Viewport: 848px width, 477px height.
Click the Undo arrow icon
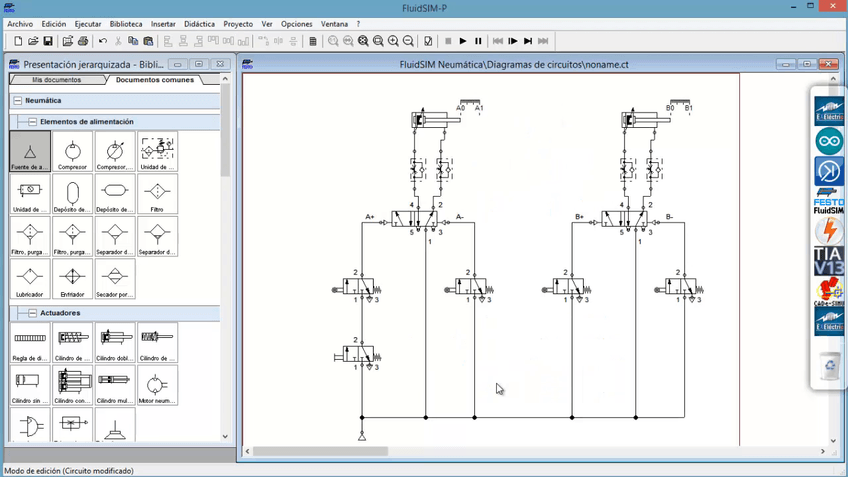[102, 41]
